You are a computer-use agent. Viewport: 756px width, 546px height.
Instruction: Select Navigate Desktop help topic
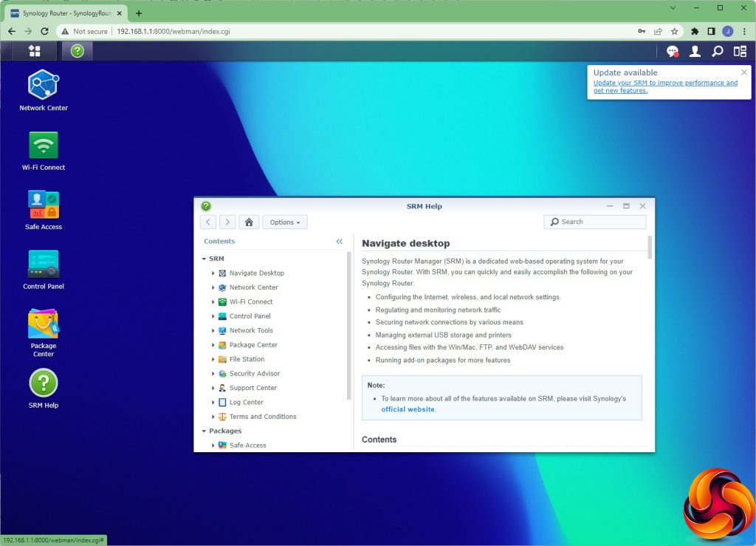tap(256, 273)
